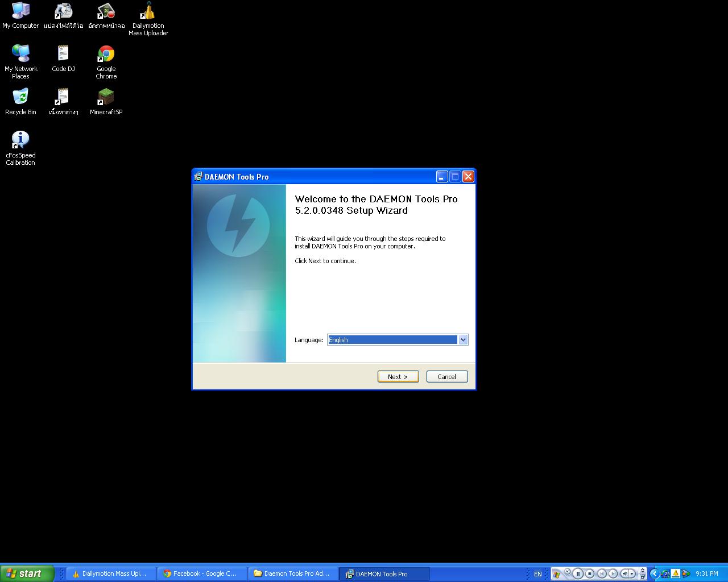Image resolution: width=728 pixels, height=582 pixels.
Task: Click the "Welcome to the DAEMON Tools Pro" heading
Action: [376, 205]
